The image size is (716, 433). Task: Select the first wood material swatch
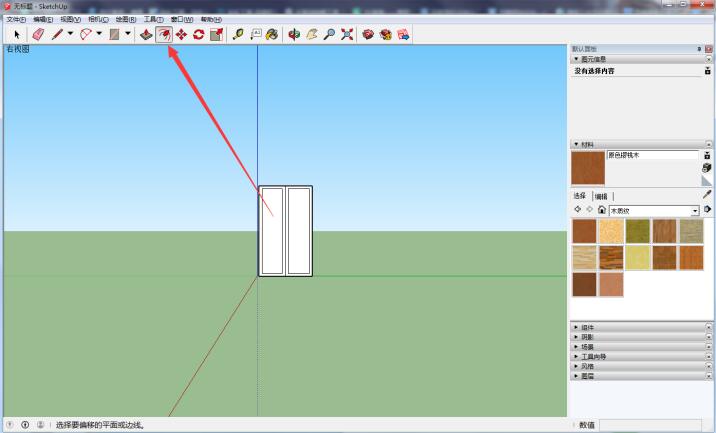click(x=584, y=231)
